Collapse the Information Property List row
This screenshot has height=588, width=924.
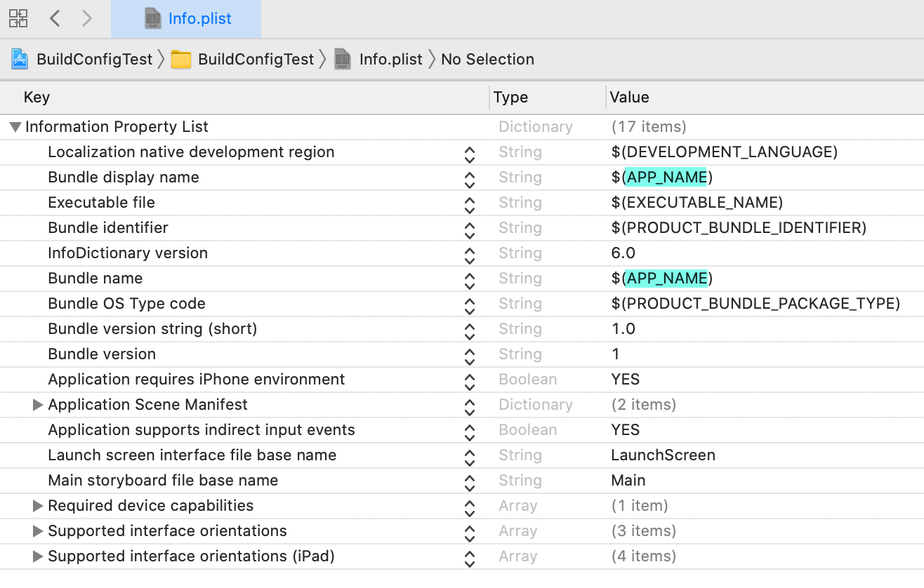coord(15,127)
